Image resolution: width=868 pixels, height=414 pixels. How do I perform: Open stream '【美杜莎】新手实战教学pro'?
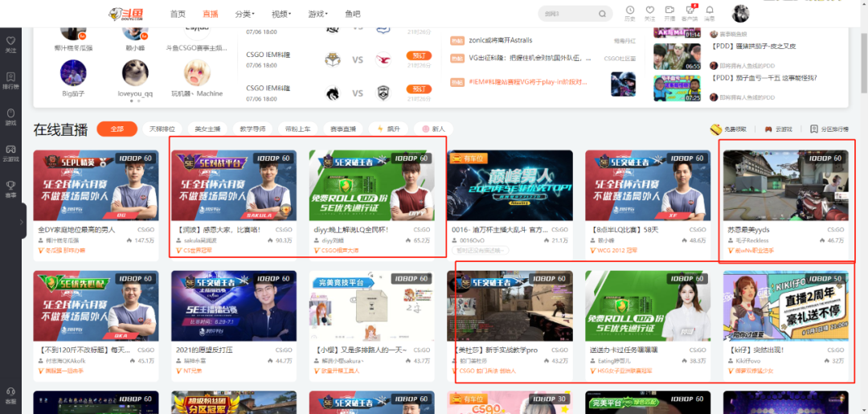point(494,350)
